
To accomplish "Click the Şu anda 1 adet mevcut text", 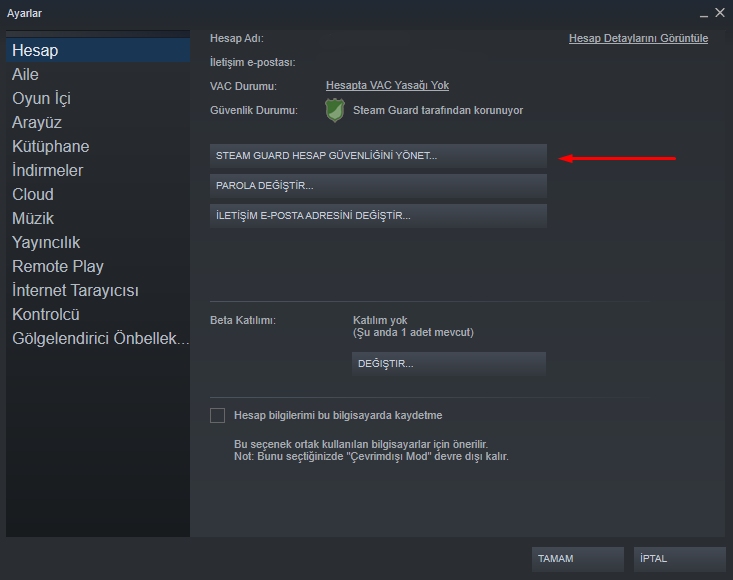I will tap(413, 332).
